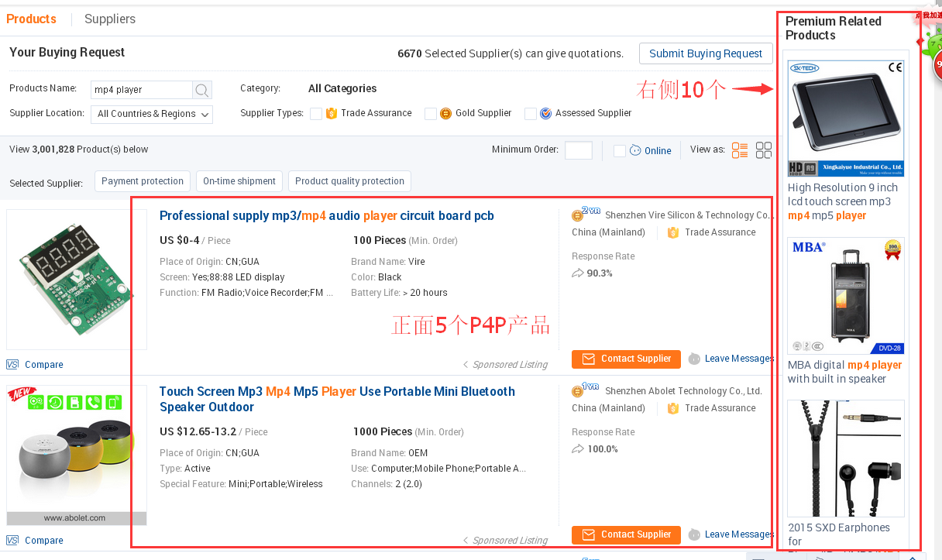The width and height of the screenshot is (942, 560).
Task: Click response rate arrow icon next to 100.0%
Action: [578, 448]
